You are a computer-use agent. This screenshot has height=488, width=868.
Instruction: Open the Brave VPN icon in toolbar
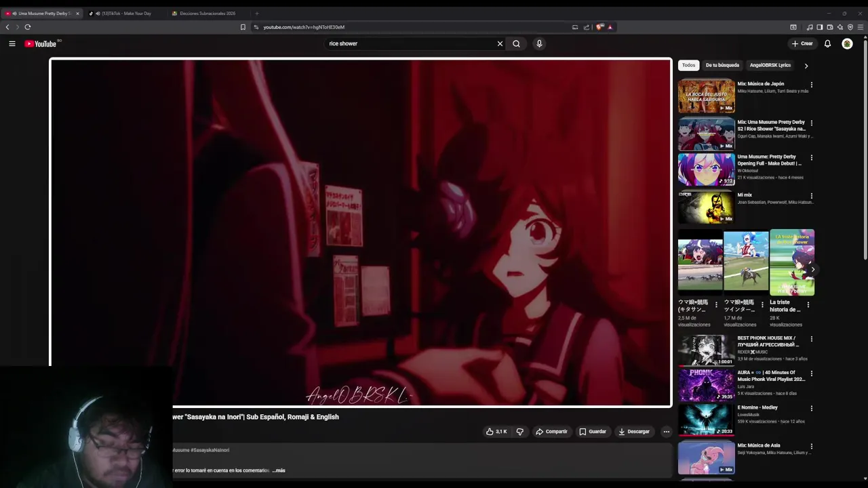850,27
